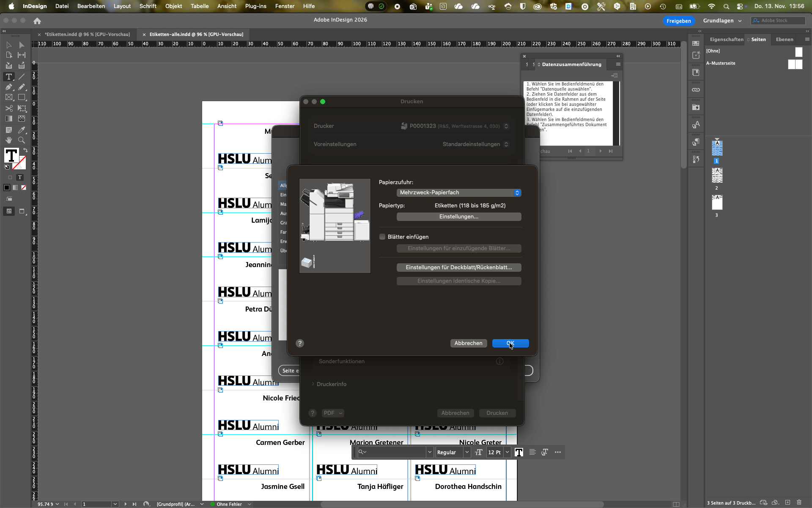Screen dimensions: 812x508
Task: Activate the Zoom magnifier tool
Action: [x=22, y=140]
